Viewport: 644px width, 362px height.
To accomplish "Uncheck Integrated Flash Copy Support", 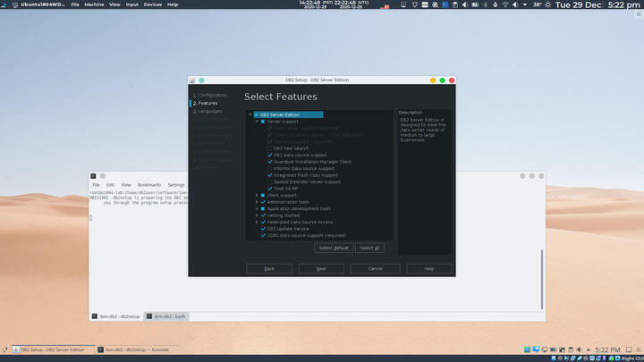I will (270, 175).
